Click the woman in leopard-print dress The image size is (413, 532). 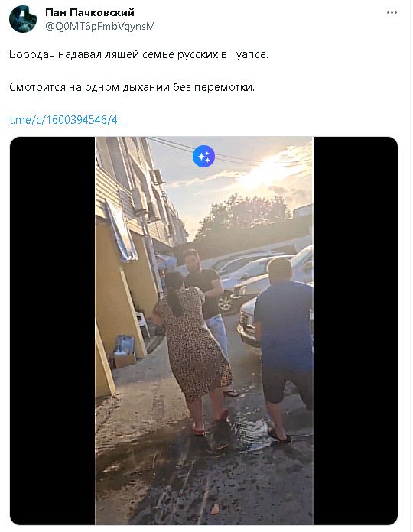coord(193,349)
